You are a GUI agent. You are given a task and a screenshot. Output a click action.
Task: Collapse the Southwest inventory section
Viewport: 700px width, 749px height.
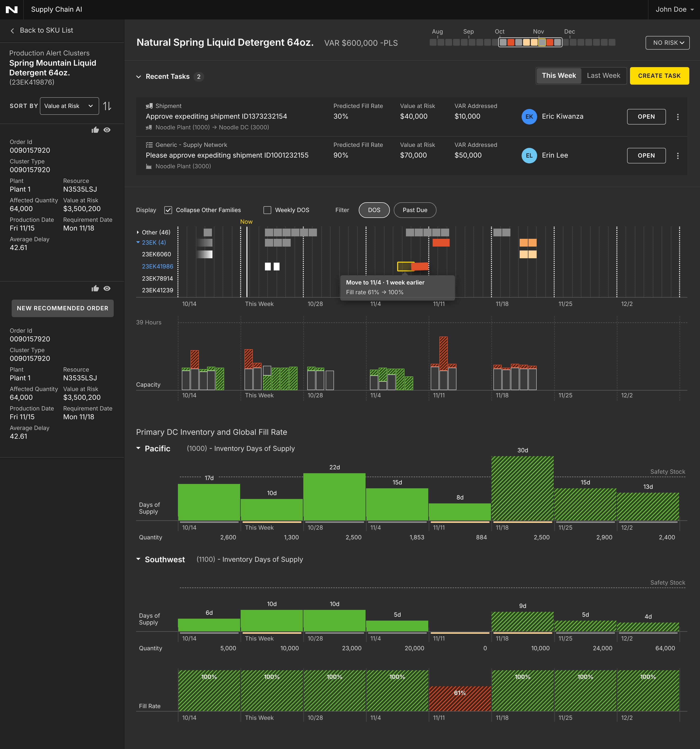(138, 559)
